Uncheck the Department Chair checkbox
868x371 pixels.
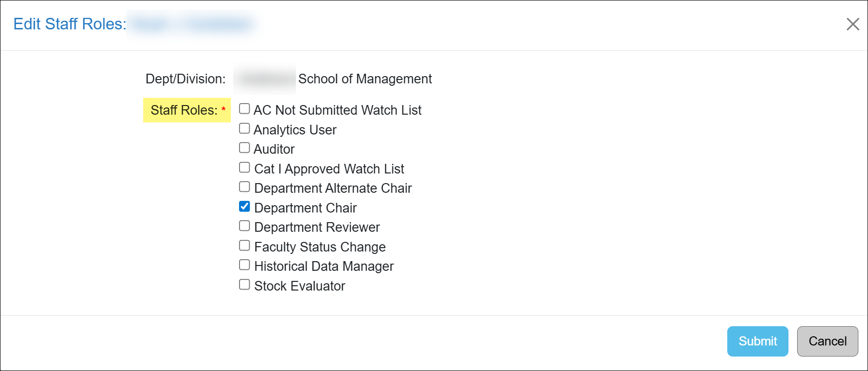pos(244,207)
